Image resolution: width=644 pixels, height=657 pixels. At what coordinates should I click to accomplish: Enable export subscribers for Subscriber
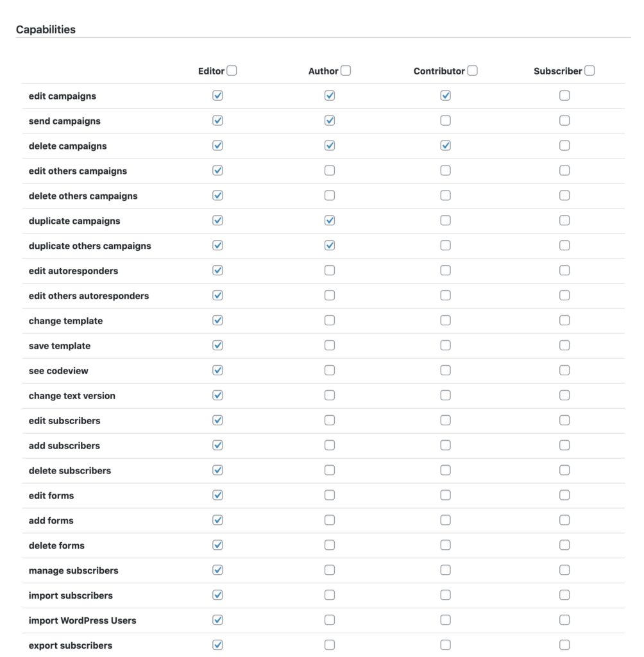(x=564, y=645)
